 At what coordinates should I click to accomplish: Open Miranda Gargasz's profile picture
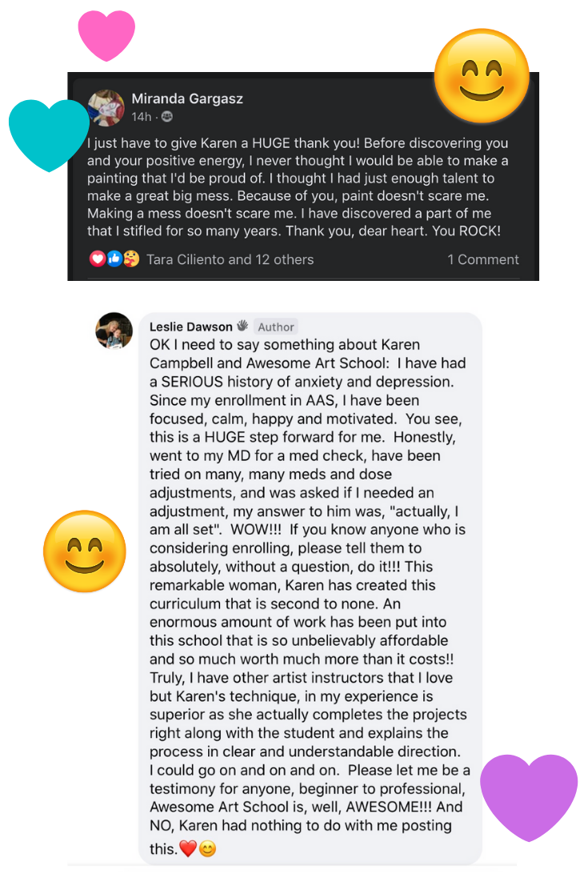(106, 108)
